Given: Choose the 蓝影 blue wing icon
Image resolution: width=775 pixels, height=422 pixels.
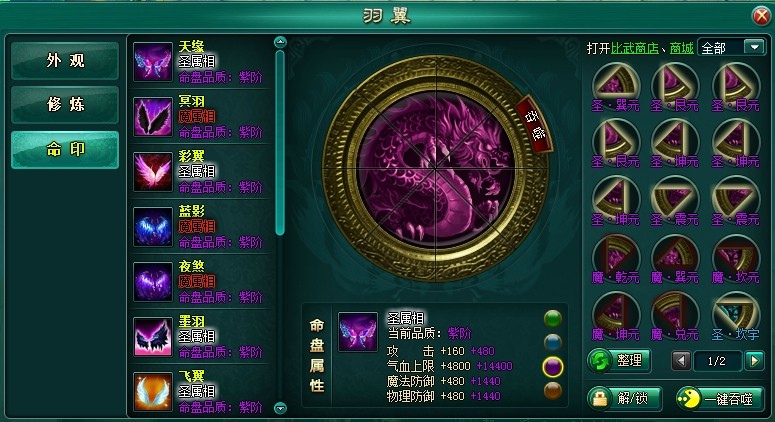Looking at the screenshot, I should pyautogui.click(x=153, y=227).
